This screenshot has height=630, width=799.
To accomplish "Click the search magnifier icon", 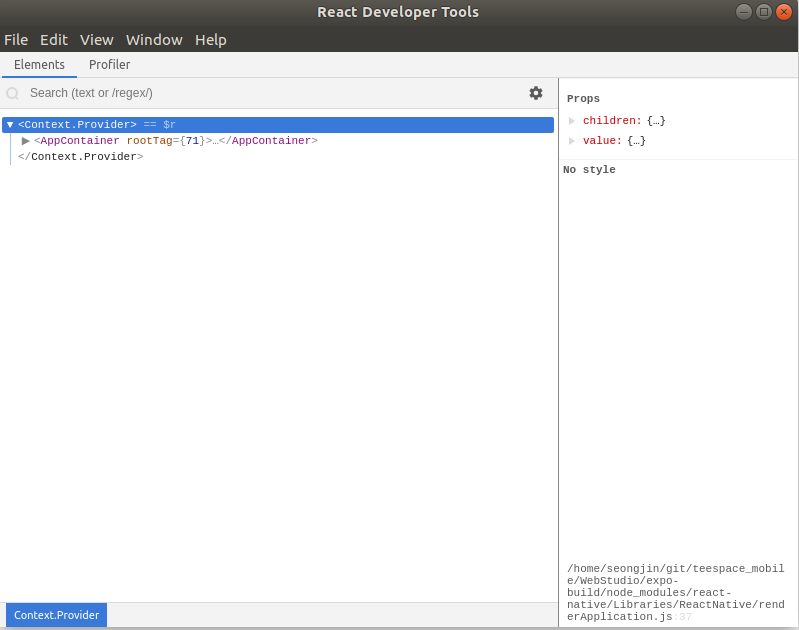I will [12, 93].
